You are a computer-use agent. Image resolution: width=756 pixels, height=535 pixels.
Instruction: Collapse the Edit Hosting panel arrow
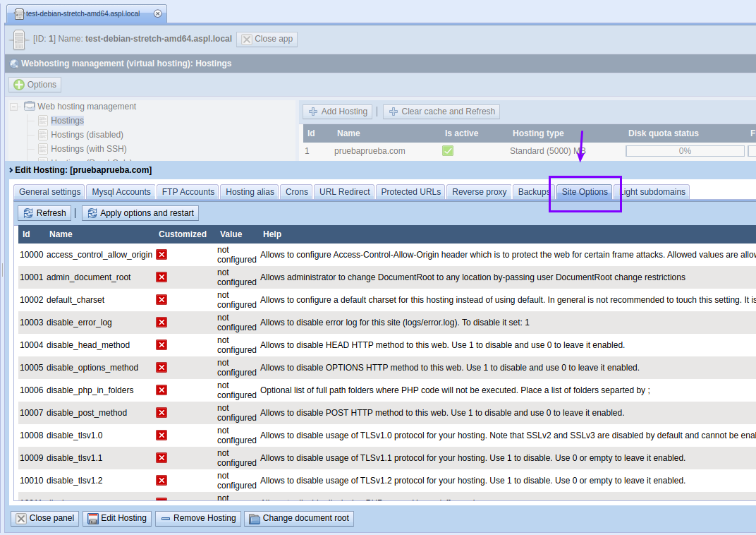(11, 170)
